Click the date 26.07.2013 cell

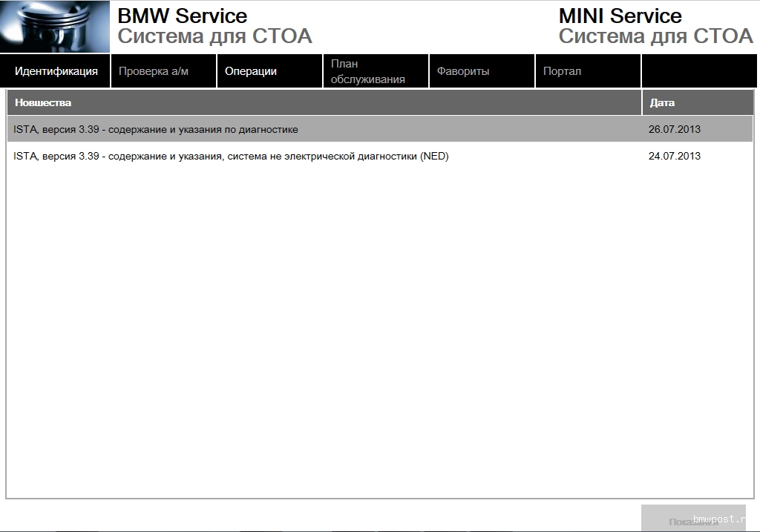(x=674, y=129)
